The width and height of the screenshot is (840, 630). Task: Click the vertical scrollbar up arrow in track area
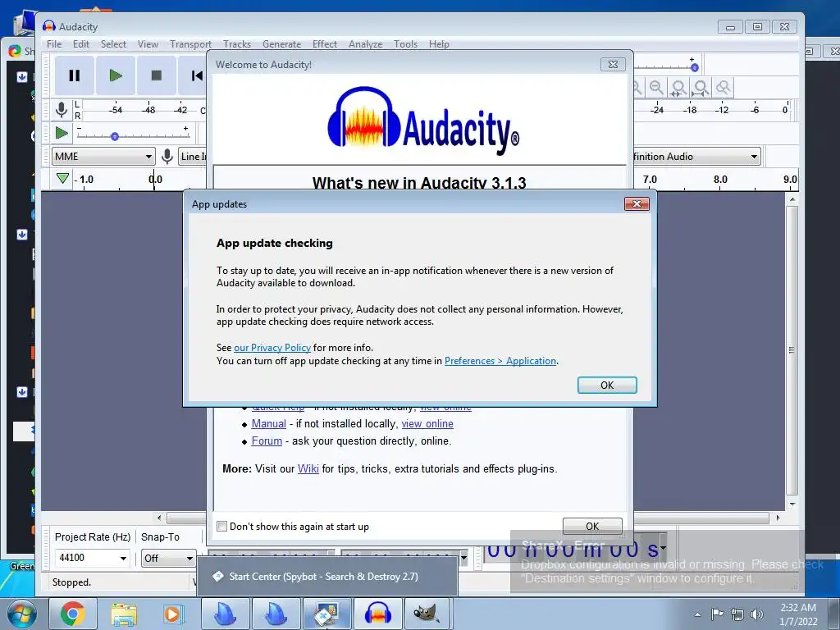(x=792, y=199)
